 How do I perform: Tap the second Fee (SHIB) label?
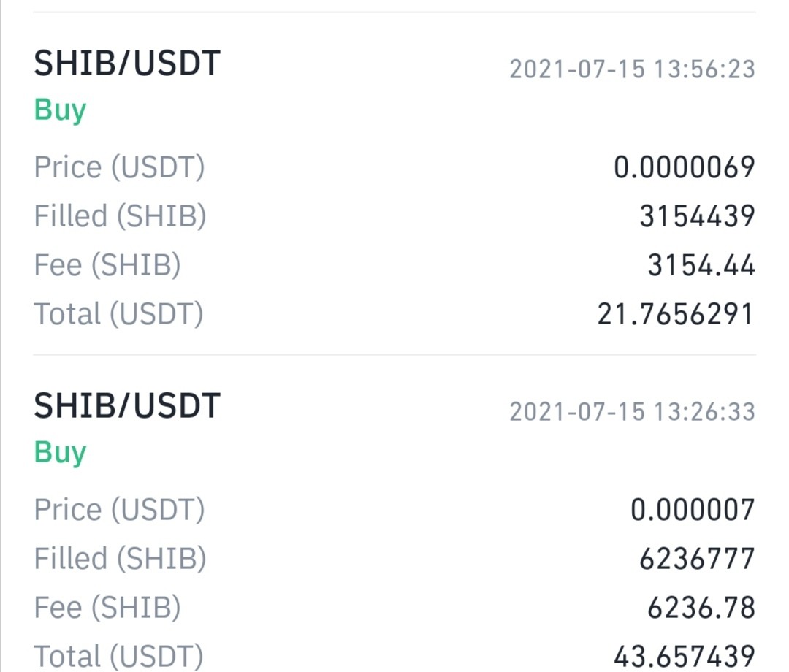click(x=107, y=608)
